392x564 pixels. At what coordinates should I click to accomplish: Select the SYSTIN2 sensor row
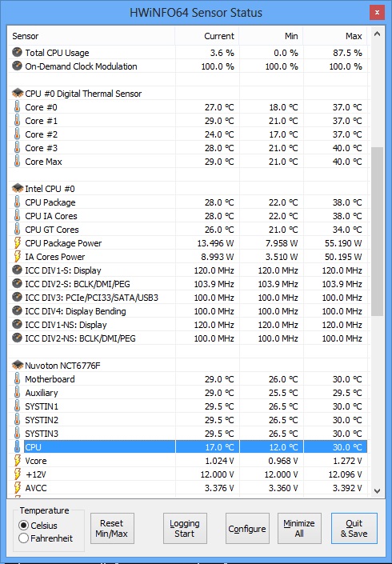coord(188,420)
